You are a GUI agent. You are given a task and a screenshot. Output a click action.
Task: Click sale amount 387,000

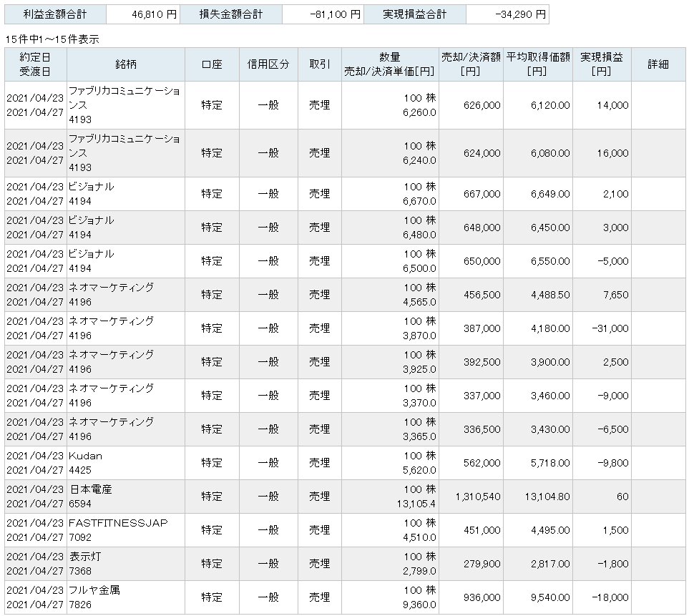[482, 328]
